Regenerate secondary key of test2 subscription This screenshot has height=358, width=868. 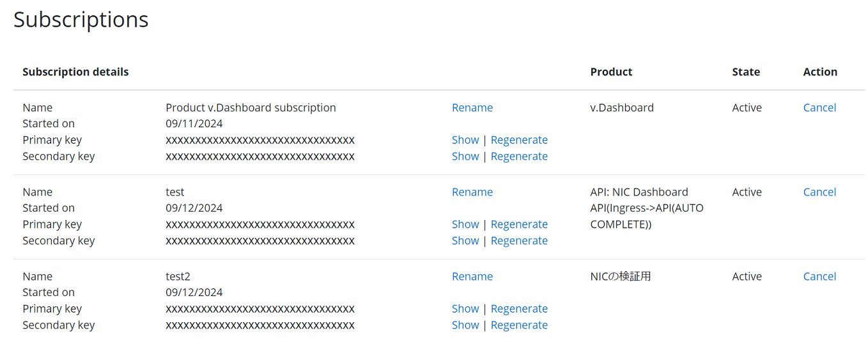tap(519, 325)
